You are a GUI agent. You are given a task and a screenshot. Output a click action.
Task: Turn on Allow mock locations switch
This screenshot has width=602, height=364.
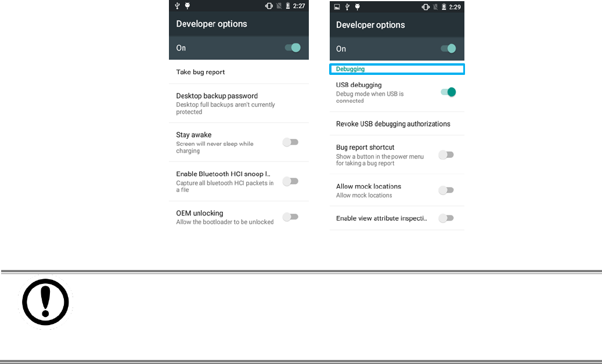[446, 190]
